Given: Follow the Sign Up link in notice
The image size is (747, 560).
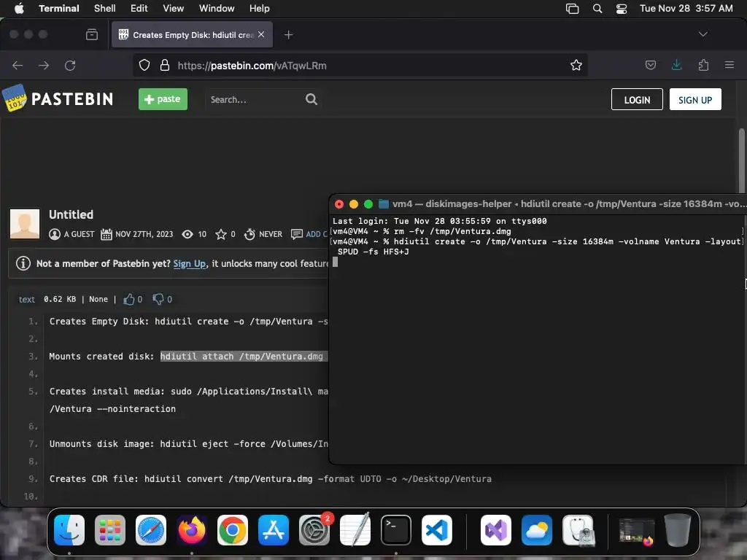Looking at the screenshot, I should (189, 263).
